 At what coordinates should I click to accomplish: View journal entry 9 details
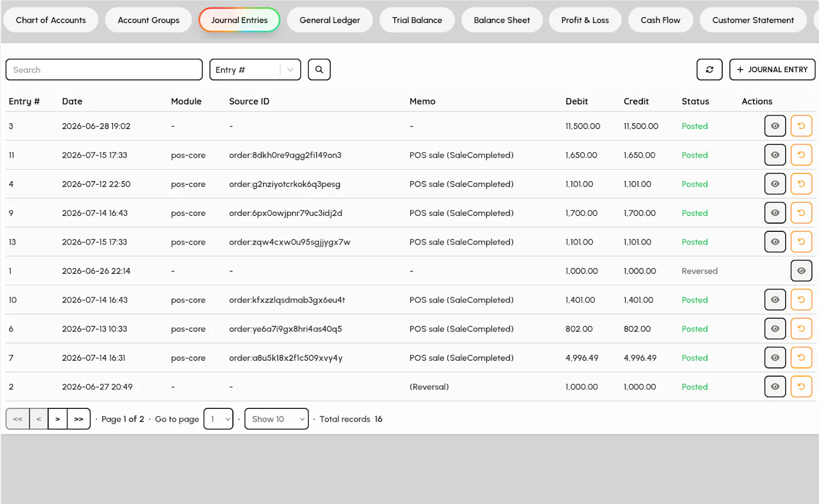point(775,213)
